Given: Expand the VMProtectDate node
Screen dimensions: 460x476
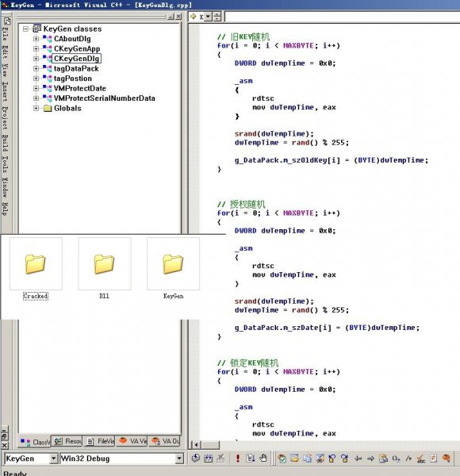Looking at the screenshot, I should pyautogui.click(x=36, y=88).
